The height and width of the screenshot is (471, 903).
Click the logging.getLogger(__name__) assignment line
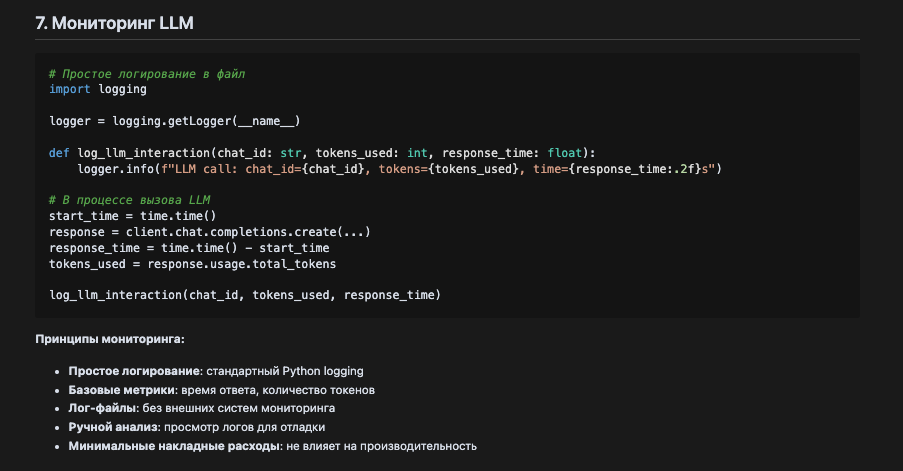(x=174, y=121)
